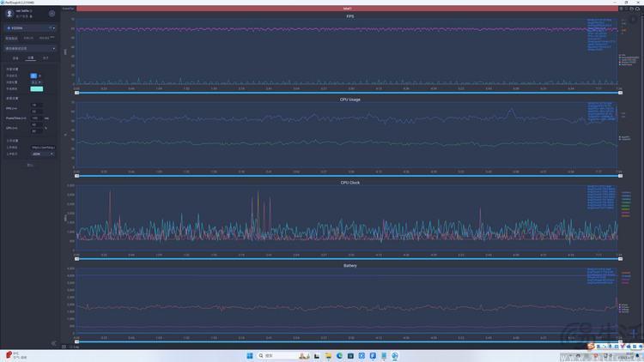The height and width of the screenshot is (362, 644).
Task: Click the CPU Usage chart title
Action: pos(350,100)
